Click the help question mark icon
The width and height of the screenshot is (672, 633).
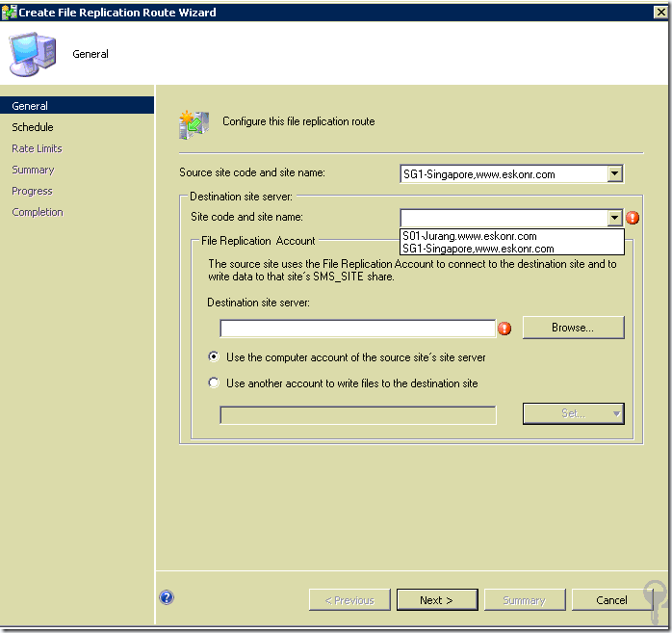[167, 597]
